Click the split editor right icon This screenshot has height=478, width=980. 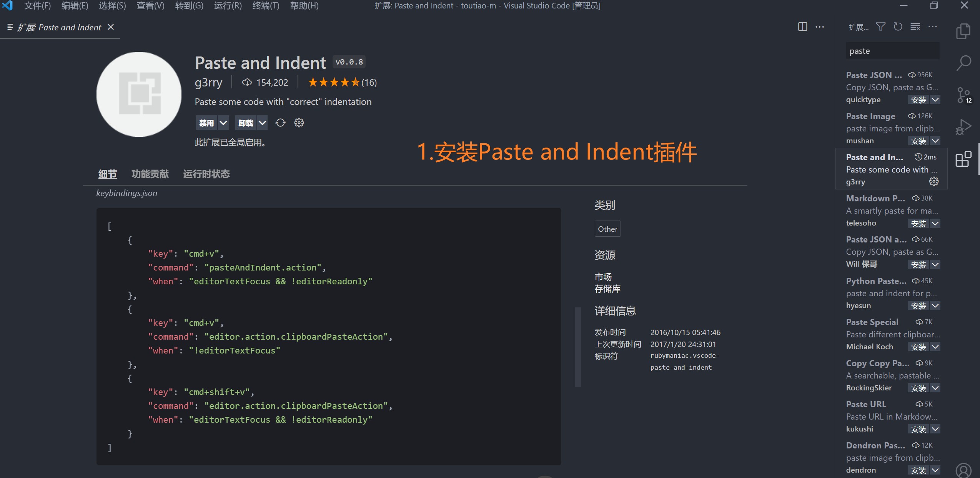(802, 27)
